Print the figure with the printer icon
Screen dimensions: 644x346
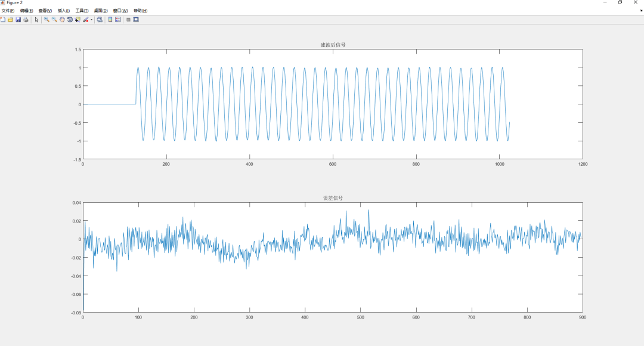(x=26, y=19)
